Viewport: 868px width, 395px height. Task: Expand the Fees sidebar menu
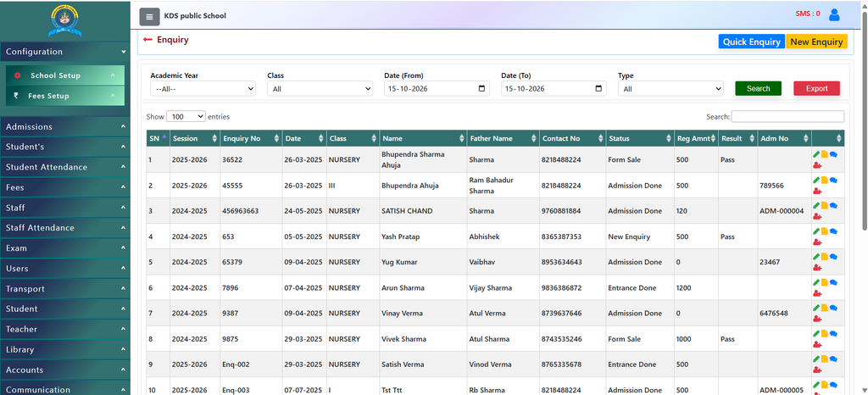click(64, 187)
